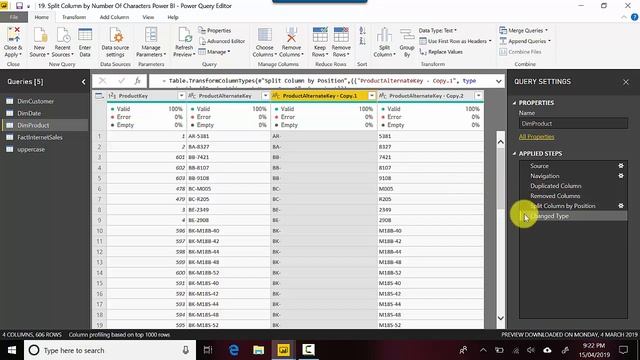Click the save icon in the title bar
Screen dimensions: 640x360
pos(19,6)
